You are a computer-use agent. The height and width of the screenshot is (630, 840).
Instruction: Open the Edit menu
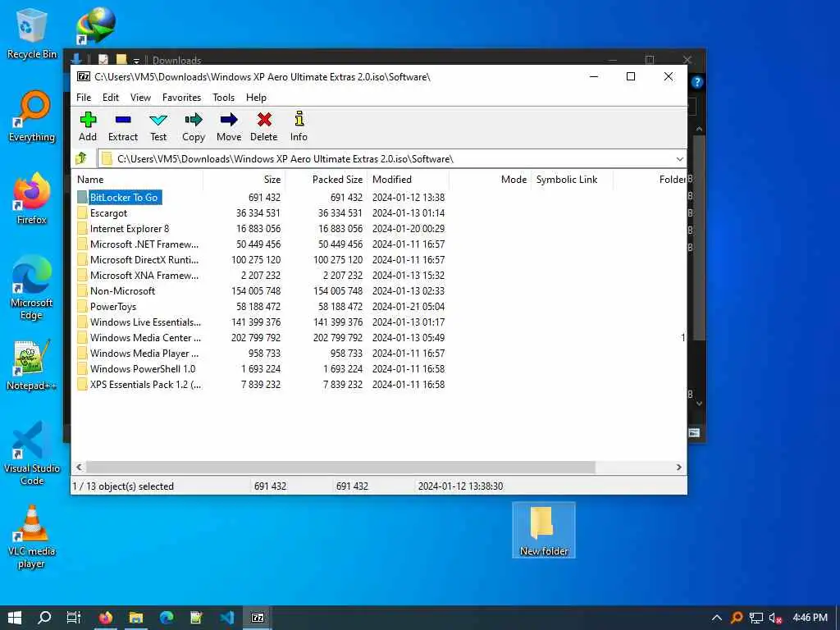(111, 98)
